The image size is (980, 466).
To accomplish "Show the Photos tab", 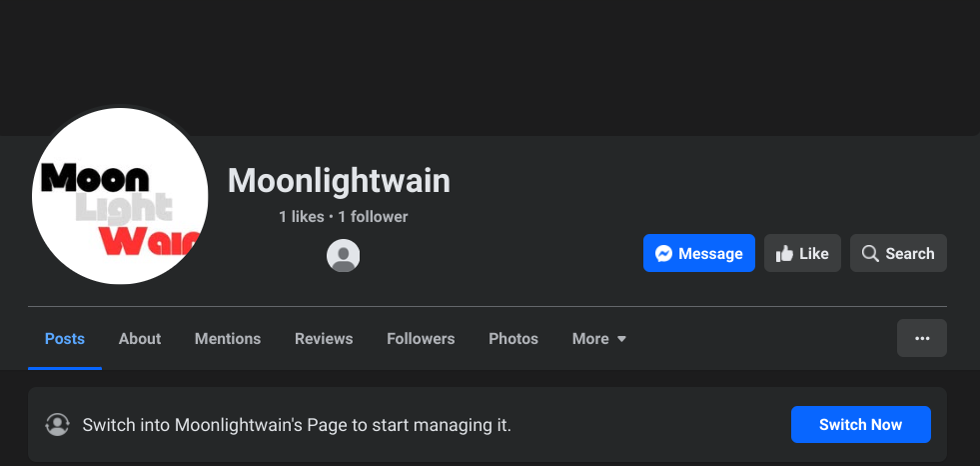I will [513, 339].
